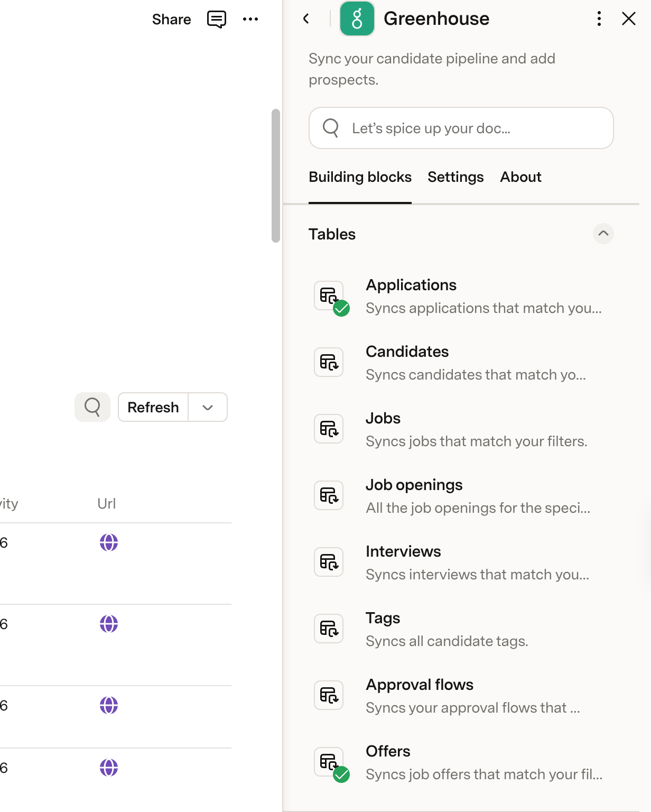The width and height of the screenshot is (651, 812).
Task: Click the search icon button beside Refresh
Action: (x=92, y=407)
